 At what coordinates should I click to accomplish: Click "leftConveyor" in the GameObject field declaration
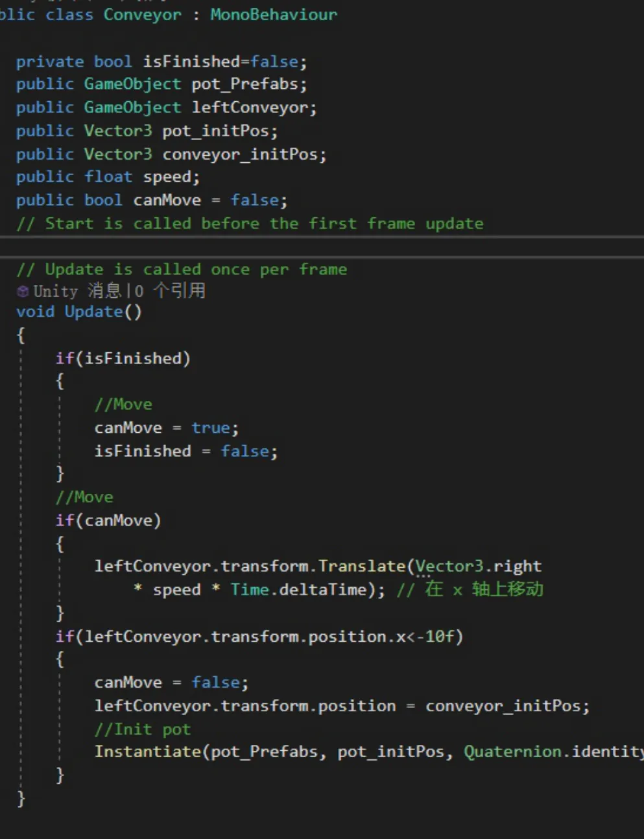[250, 108]
